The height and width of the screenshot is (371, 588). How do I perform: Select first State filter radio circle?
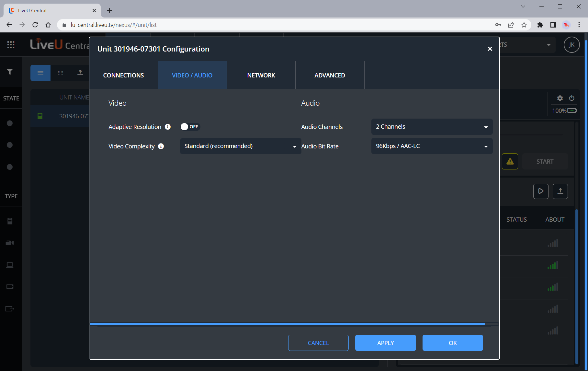pos(10,123)
